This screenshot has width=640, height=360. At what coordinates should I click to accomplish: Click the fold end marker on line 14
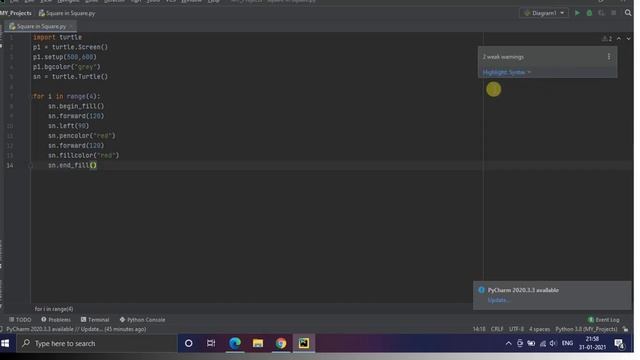point(31,165)
